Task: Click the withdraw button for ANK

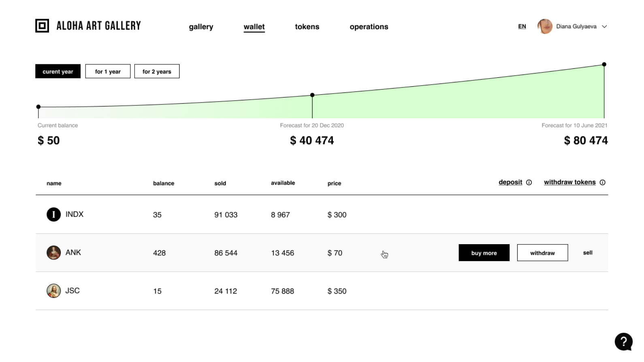Action: click(542, 253)
